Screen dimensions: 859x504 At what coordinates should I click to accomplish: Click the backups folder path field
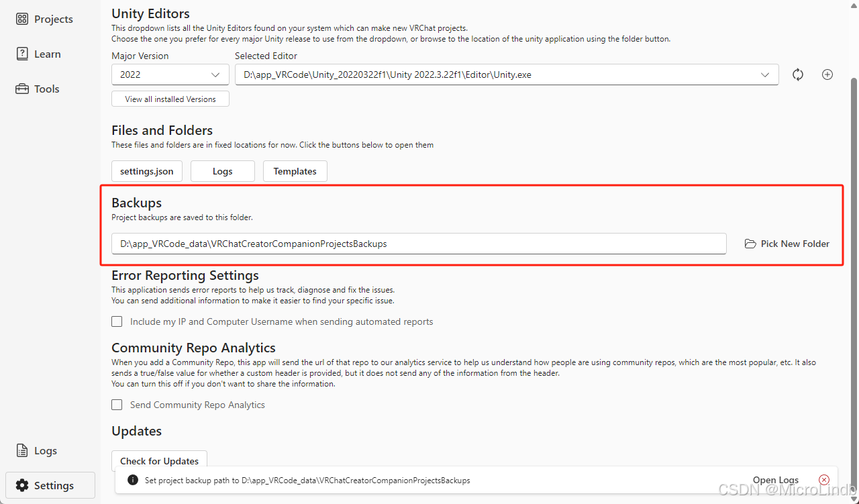coord(419,244)
